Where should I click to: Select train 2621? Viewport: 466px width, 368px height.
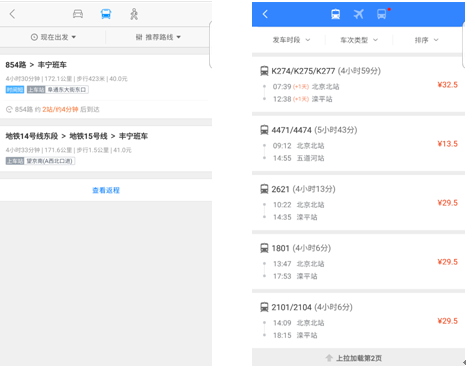[x=358, y=203]
